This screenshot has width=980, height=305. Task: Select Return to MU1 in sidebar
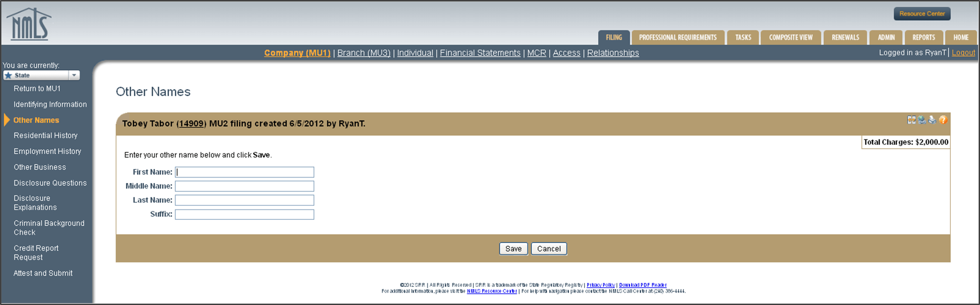tap(37, 88)
